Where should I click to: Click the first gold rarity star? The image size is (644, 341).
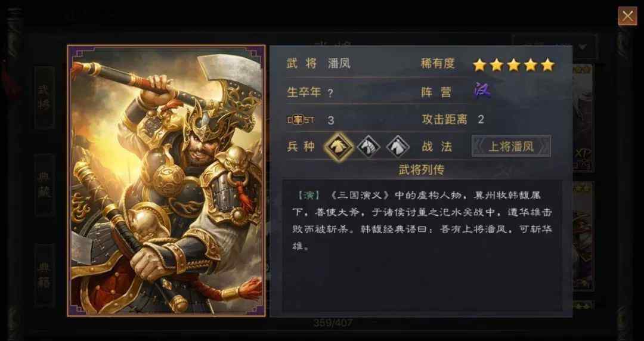point(479,65)
